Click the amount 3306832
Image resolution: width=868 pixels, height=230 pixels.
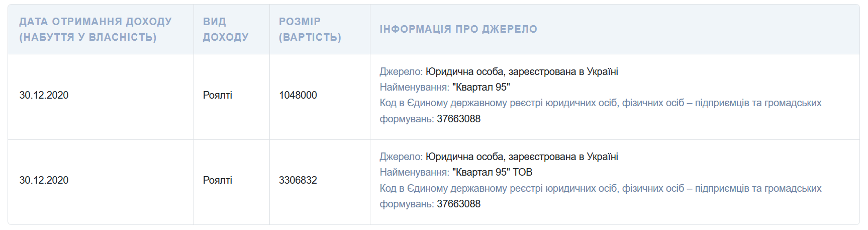298,180
